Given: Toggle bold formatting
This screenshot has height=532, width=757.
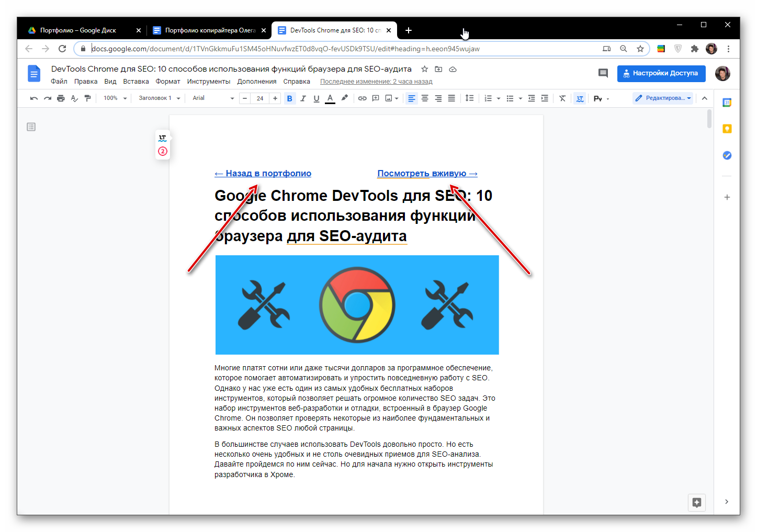Looking at the screenshot, I should tap(289, 98).
